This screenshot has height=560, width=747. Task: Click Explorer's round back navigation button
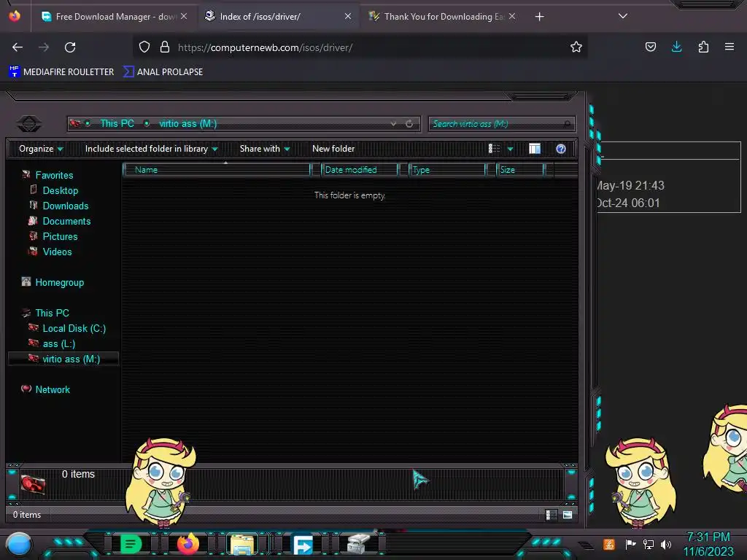(x=29, y=124)
